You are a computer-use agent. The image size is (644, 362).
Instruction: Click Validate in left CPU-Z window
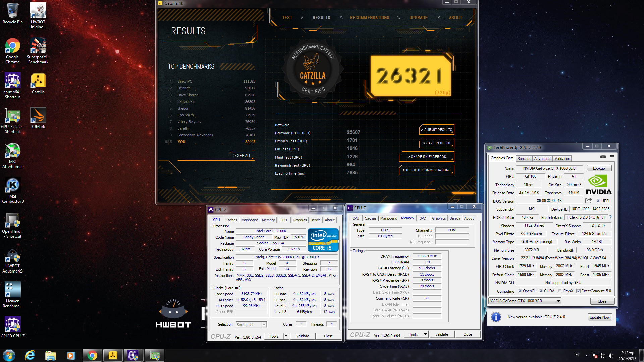click(303, 336)
